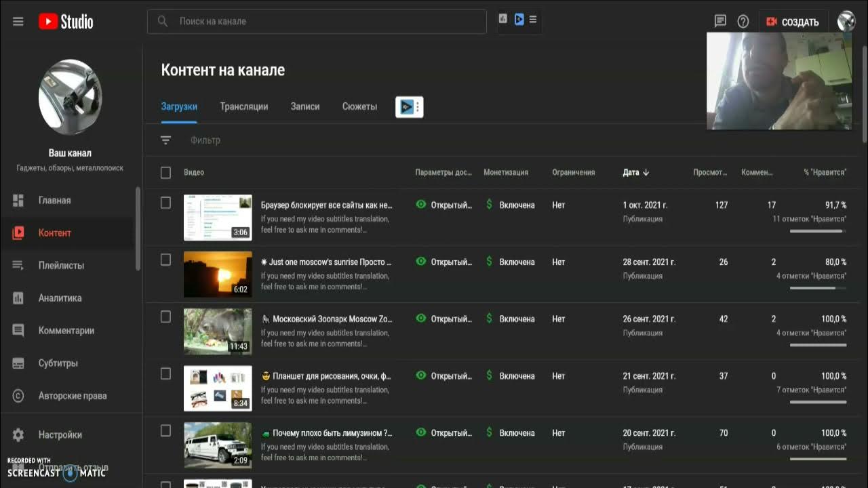Open the hamburger navigation menu
Viewport: 868px width, 488px height.
18,22
